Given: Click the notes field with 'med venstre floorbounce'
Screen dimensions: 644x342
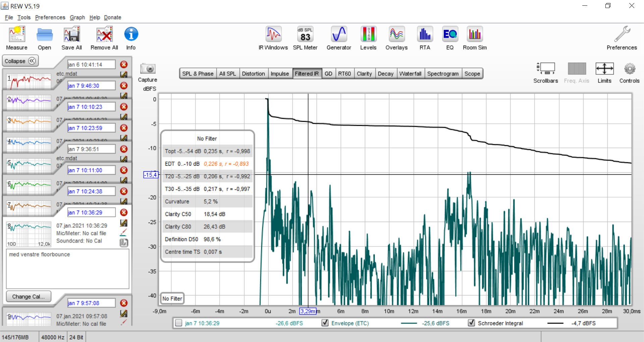Looking at the screenshot, I should click(67, 268).
